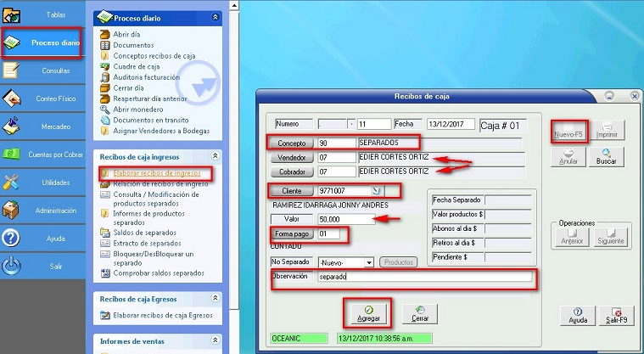Open the Conteo Físico sidebar icon

coord(12,98)
